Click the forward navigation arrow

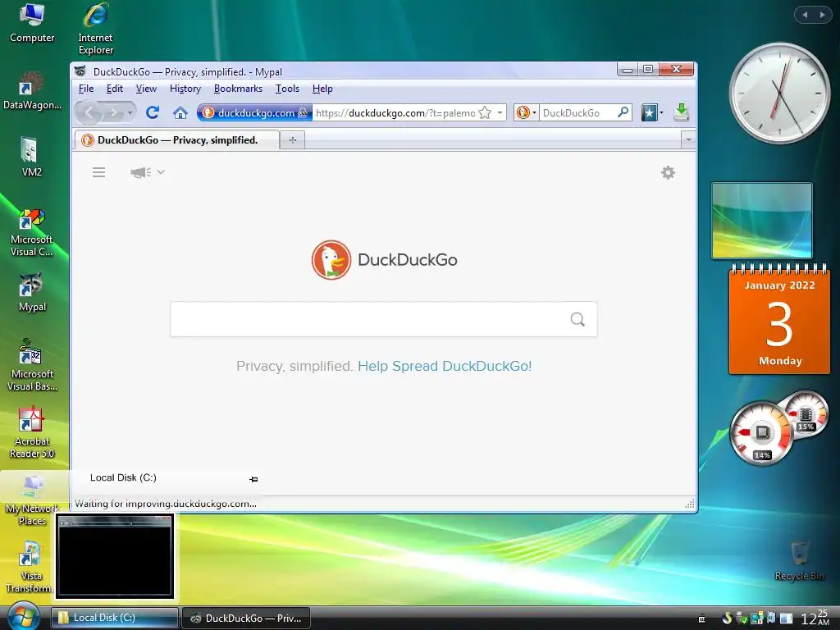(113, 113)
